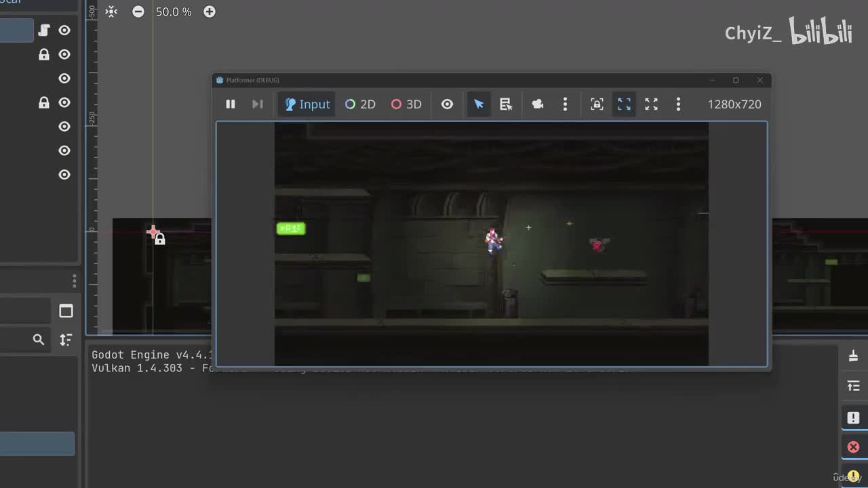The image size is (868, 488).
Task: Click the next frame step button
Action: pos(257,104)
